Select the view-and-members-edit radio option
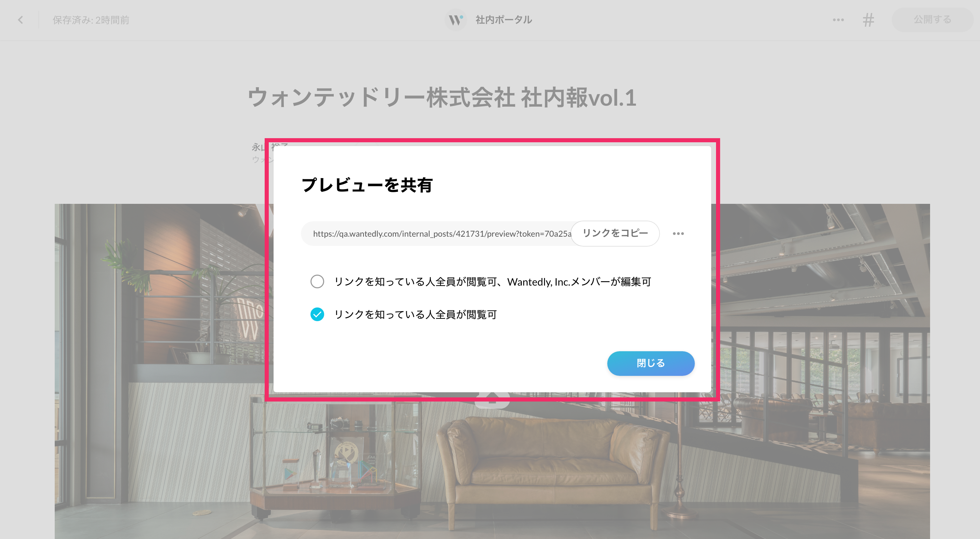Image resolution: width=980 pixels, height=539 pixels. 317,281
